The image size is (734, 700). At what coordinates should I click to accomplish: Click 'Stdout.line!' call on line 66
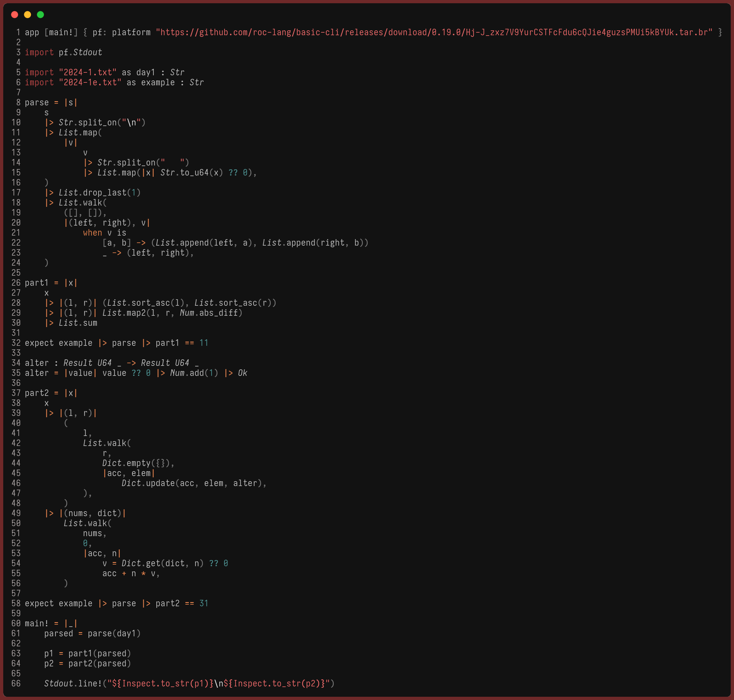point(73,684)
